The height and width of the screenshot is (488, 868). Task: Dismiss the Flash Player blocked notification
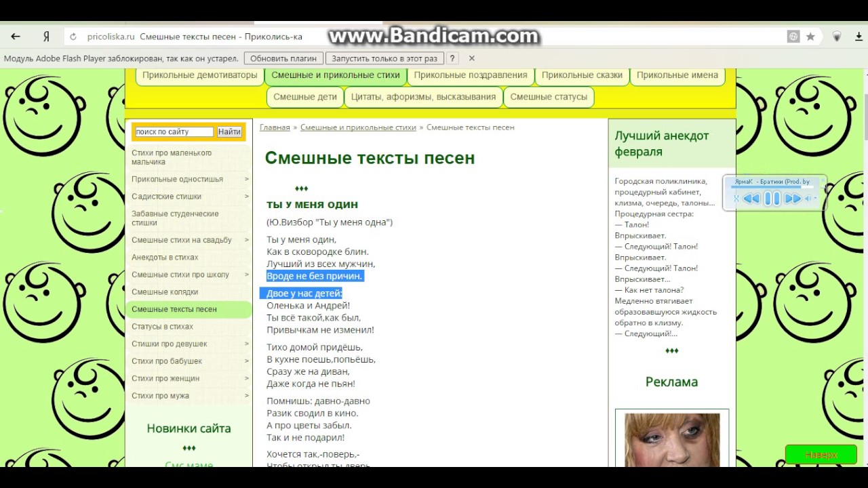(x=472, y=58)
